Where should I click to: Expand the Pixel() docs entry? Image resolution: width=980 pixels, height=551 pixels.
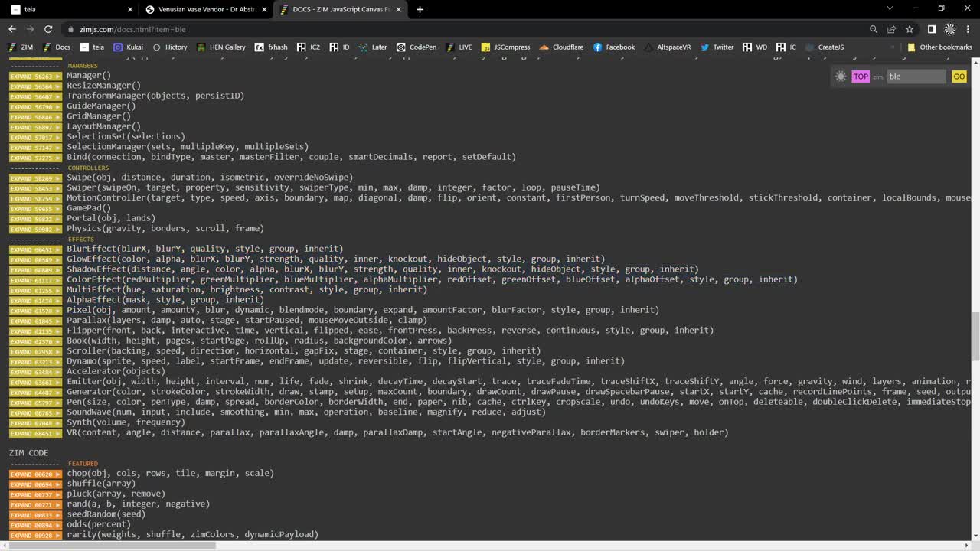tap(35, 310)
